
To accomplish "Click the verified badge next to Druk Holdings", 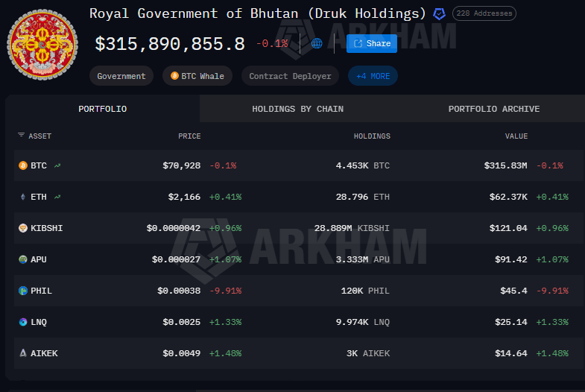I will click(440, 13).
